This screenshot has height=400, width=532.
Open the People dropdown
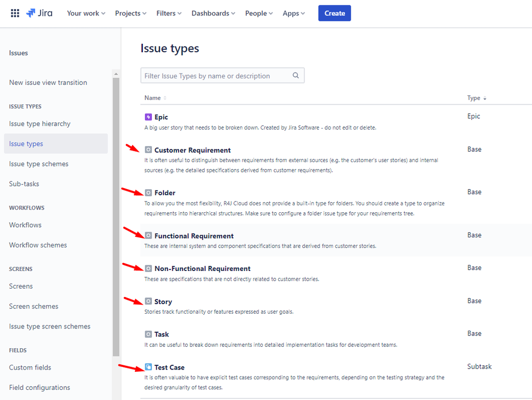[x=259, y=13]
